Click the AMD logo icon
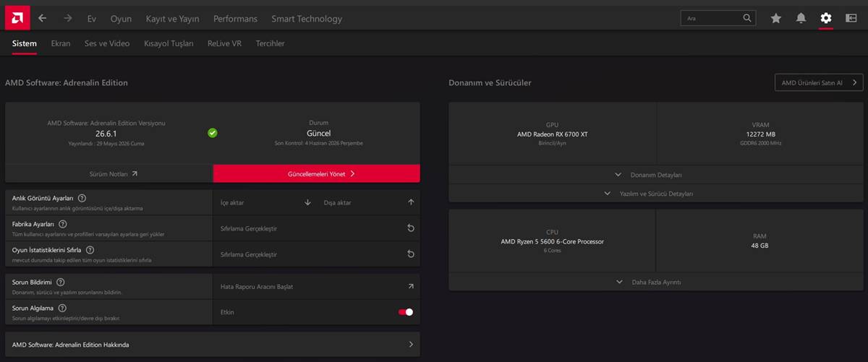Image resolution: width=868 pixels, height=362 pixels. [17, 18]
